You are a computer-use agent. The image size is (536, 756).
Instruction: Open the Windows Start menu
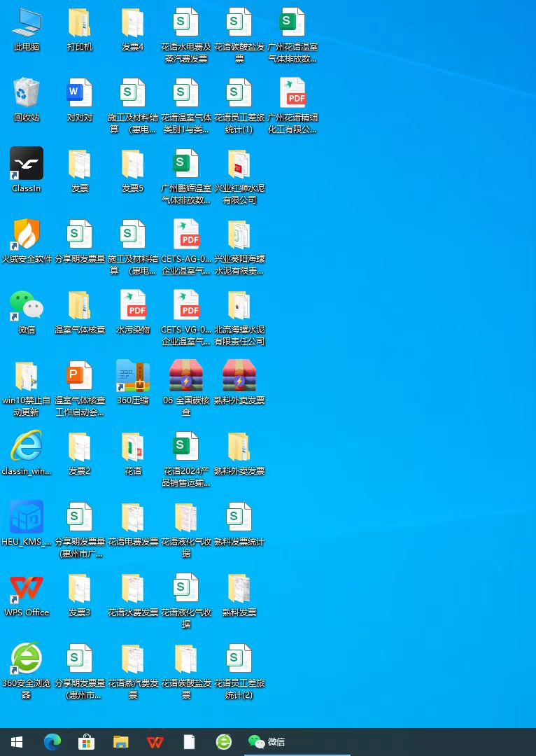click(x=17, y=741)
